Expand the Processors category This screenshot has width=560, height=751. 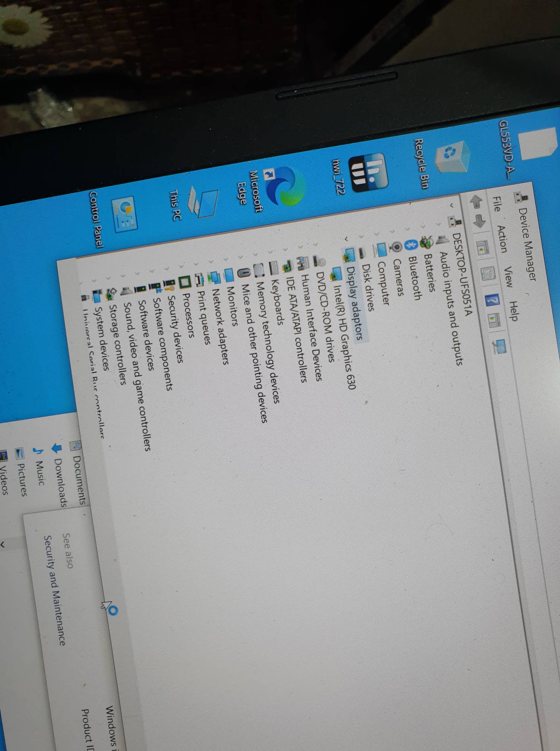click(182, 266)
